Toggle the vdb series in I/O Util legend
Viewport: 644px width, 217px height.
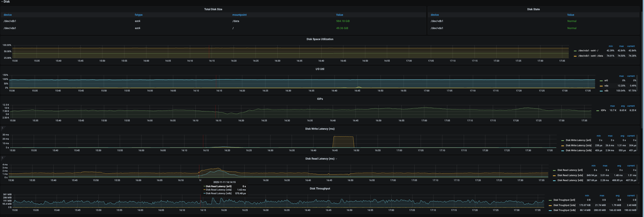pos(606,91)
